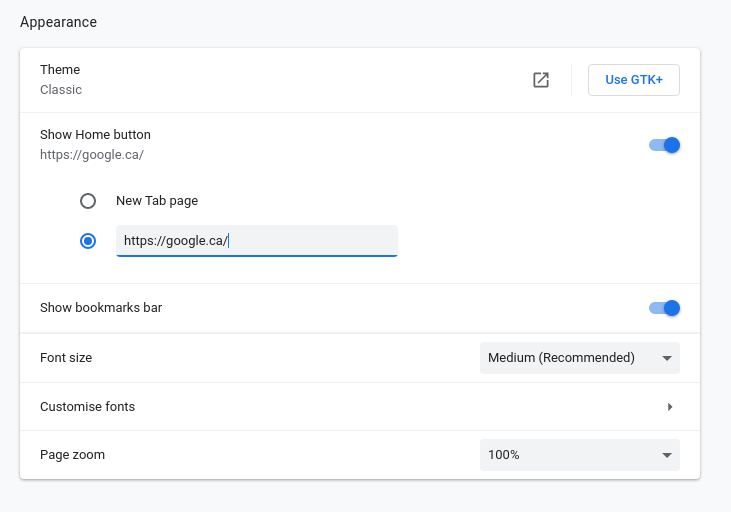Click the Page zoom dropdown arrow
Viewport: 731px width, 512px height.
point(667,455)
